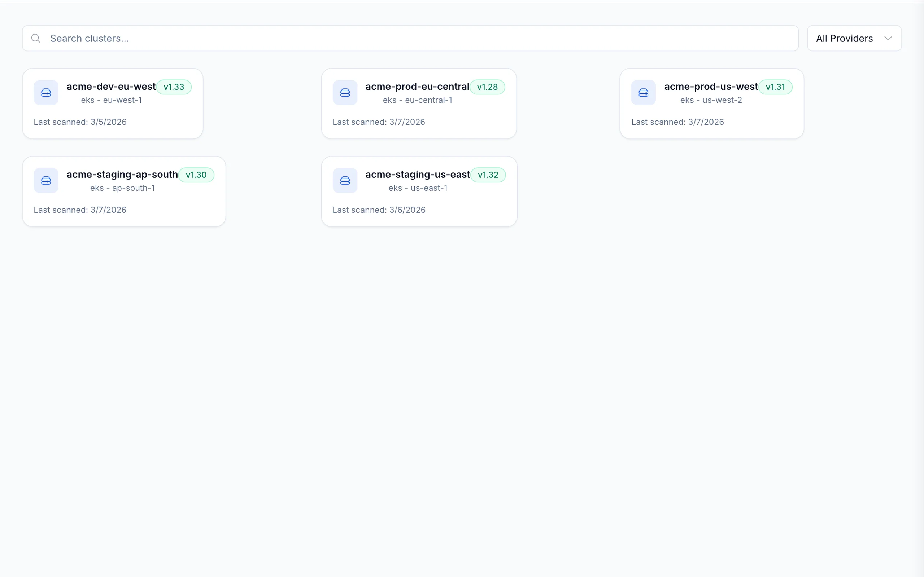Click the v1.31 badge for acme-prod-us-west
This screenshot has width=924, height=577.
[x=775, y=87]
